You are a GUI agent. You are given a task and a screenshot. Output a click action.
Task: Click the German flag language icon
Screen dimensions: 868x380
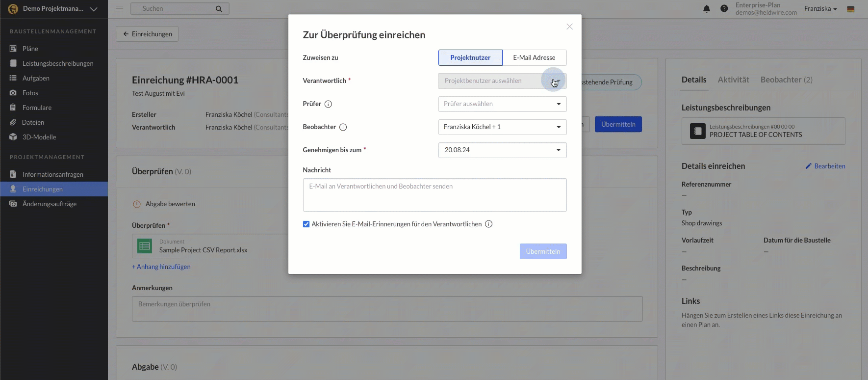pos(851,9)
